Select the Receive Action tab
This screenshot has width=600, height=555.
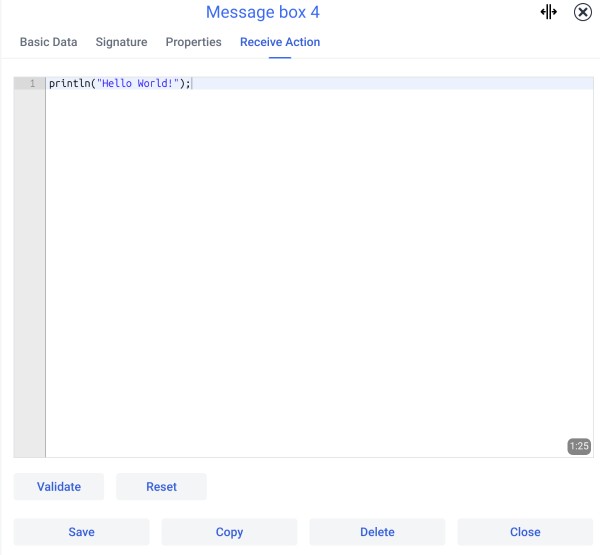point(280,42)
